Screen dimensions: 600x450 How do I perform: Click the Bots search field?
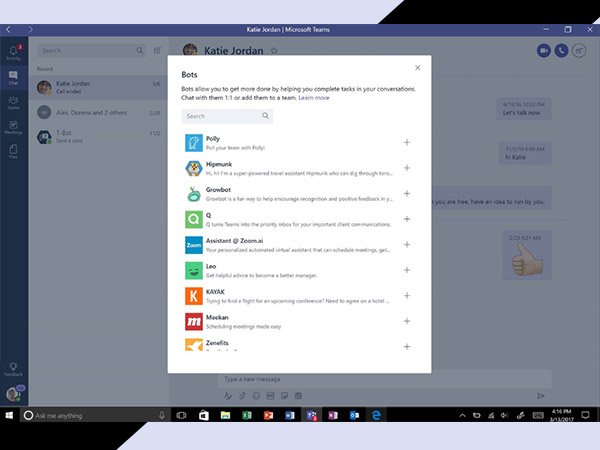227,116
